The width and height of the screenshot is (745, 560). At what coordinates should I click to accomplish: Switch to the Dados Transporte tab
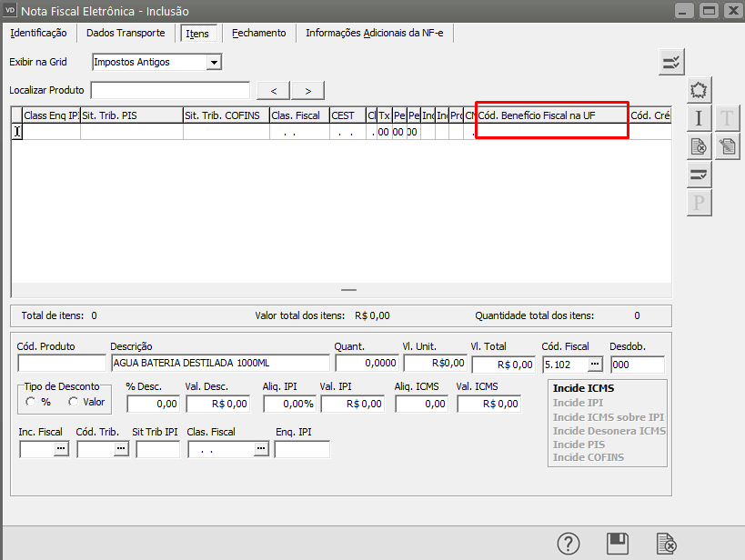click(126, 33)
